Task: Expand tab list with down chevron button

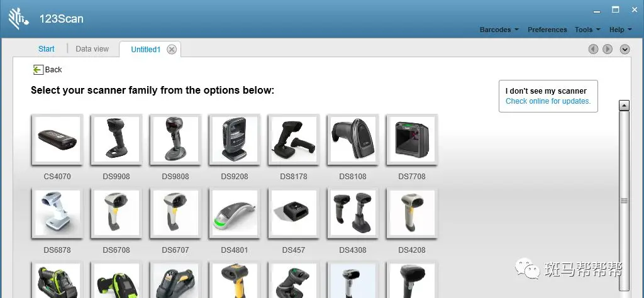Action: pos(625,49)
